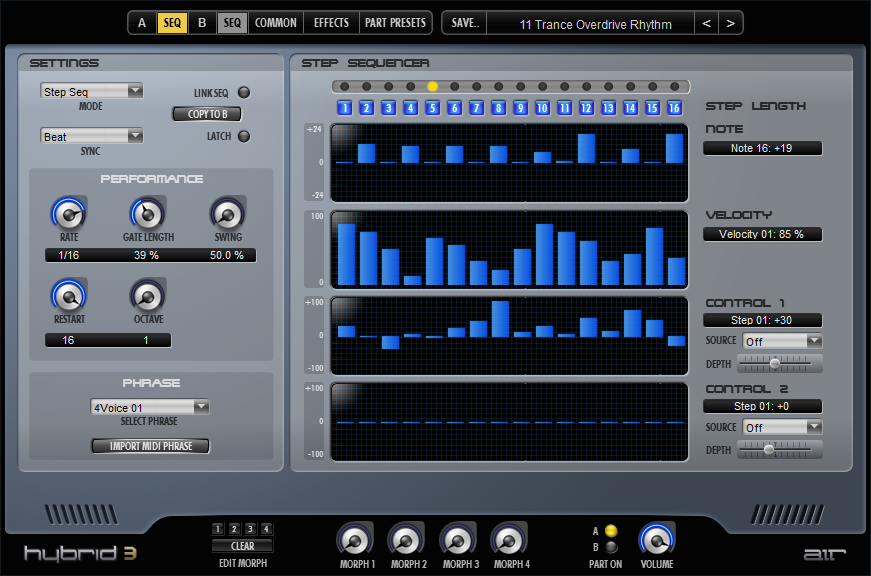Image resolution: width=871 pixels, height=576 pixels.
Task: Clear the edit morph assignment
Action: click(x=242, y=546)
